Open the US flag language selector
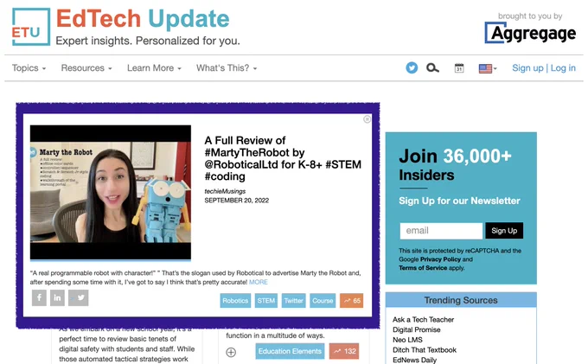 pos(488,68)
